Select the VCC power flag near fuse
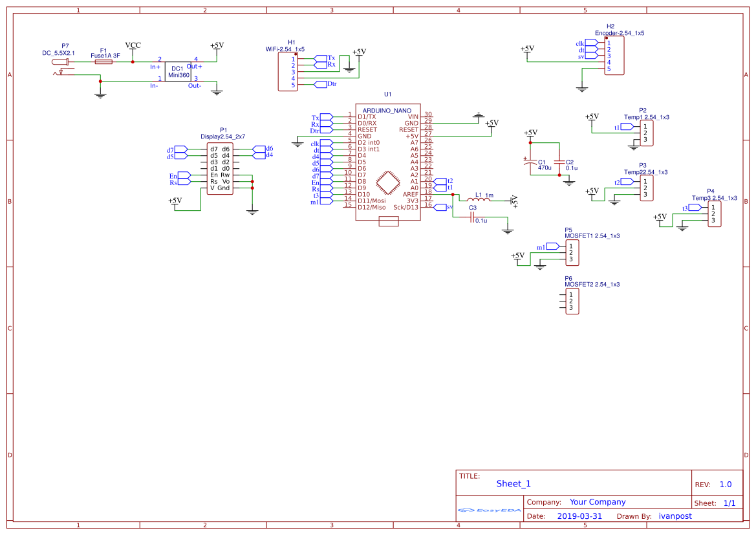The height and width of the screenshot is (535, 756). pyautogui.click(x=133, y=47)
